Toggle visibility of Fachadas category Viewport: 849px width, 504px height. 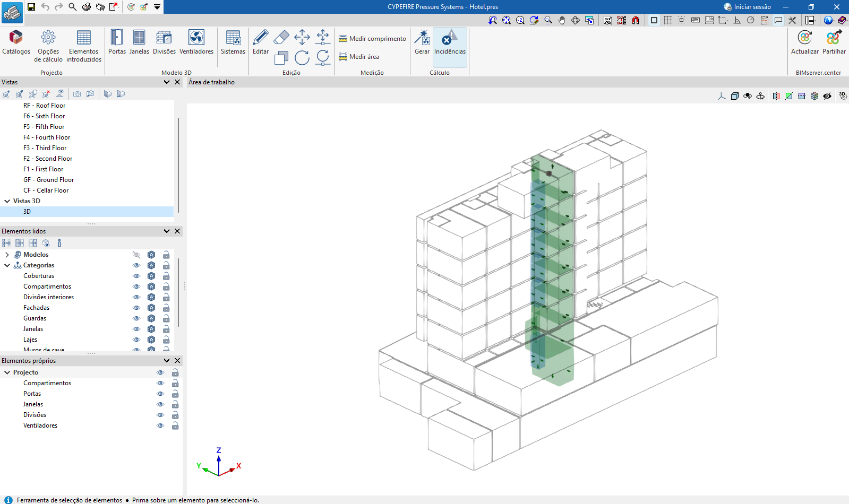136,308
